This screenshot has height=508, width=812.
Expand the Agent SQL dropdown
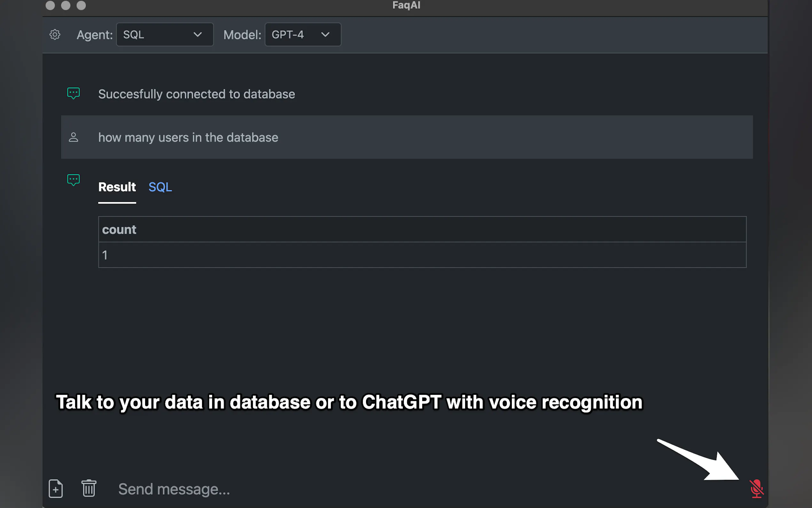coord(165,35)
